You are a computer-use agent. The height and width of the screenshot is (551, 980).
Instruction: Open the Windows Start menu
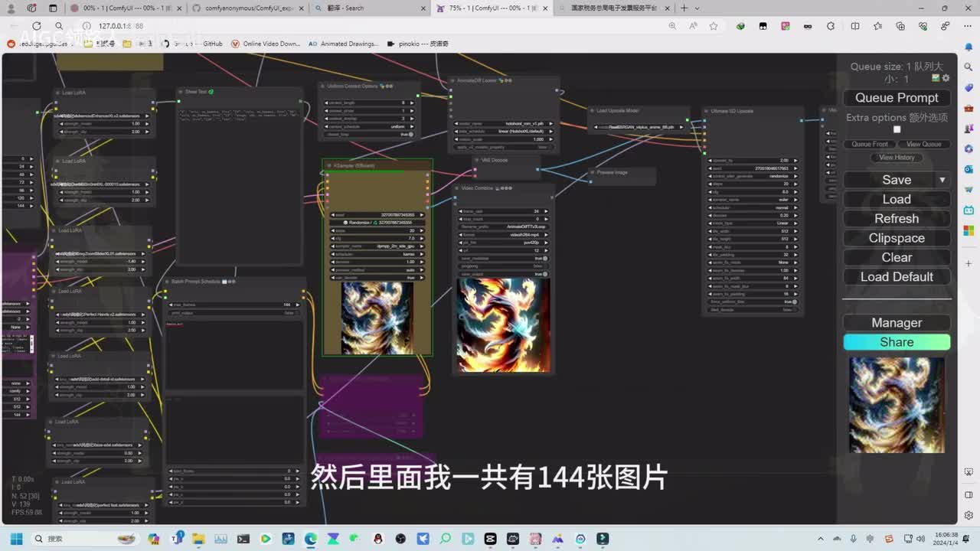pyautogui.click(x=17, y=539)
